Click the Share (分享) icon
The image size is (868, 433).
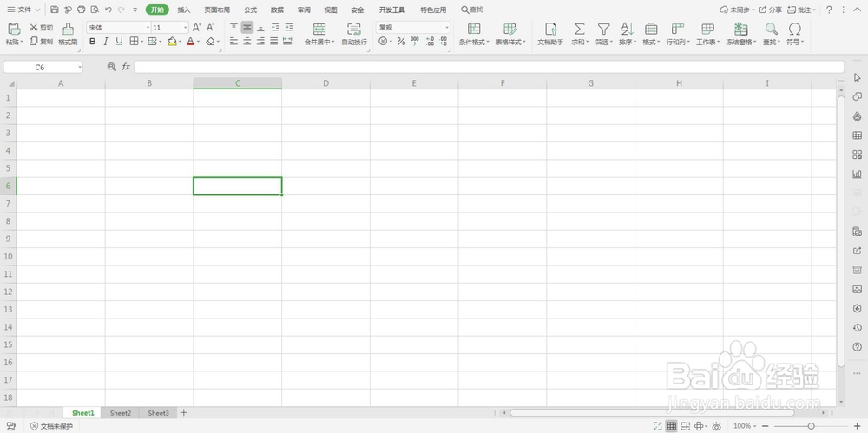pos(770,10)
